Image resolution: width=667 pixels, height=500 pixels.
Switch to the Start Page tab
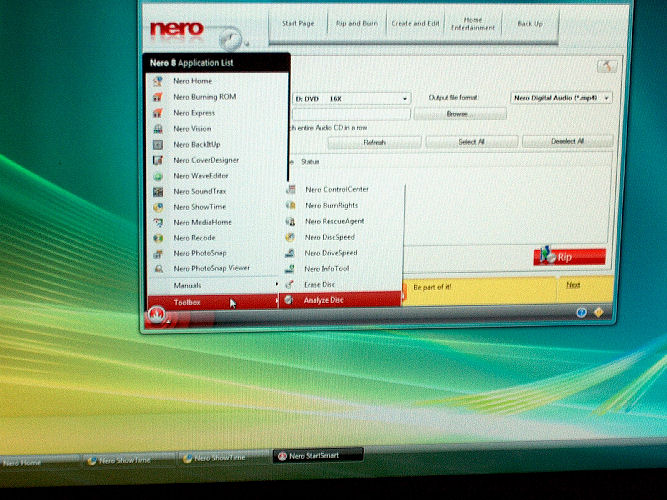298,24
